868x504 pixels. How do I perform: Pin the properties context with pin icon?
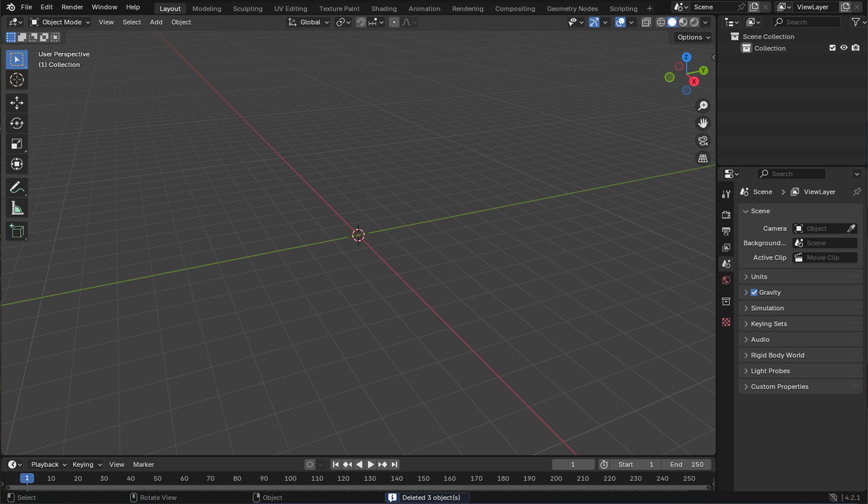tap(857, 192)
